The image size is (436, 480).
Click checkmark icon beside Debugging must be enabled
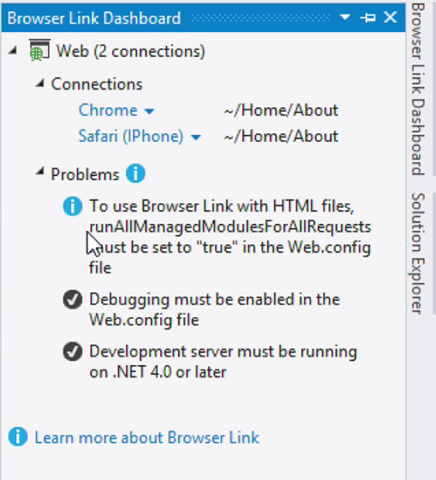point(72,299)
